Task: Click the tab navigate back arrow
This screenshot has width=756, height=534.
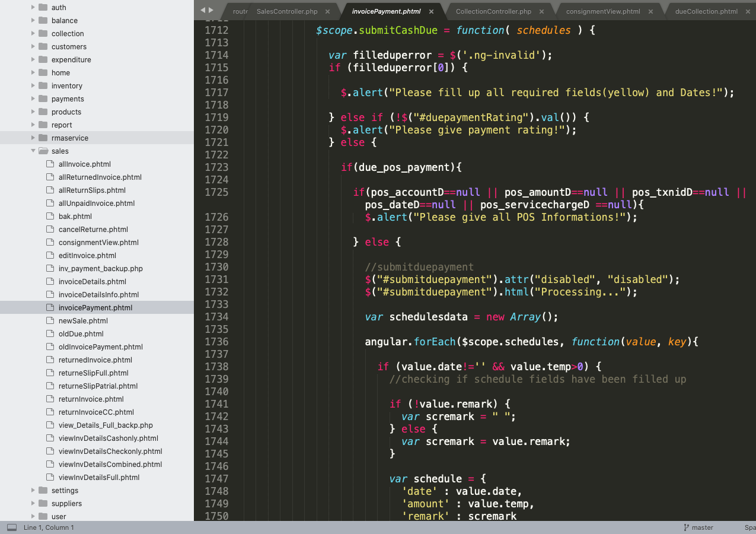Action: [x=203, y=10]
